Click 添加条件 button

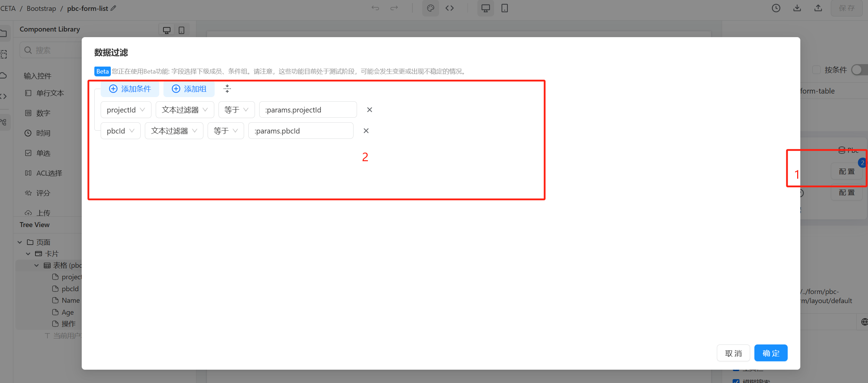click(x=130, y=89)
